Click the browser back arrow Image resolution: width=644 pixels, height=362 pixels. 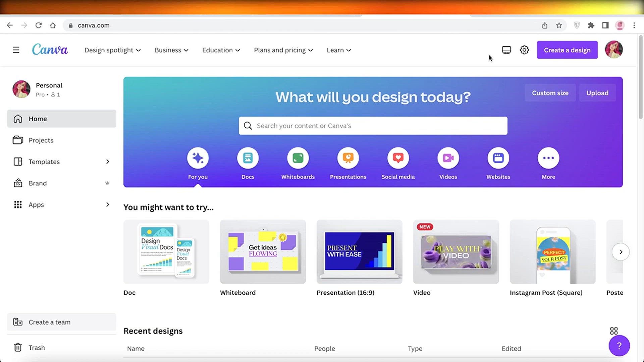click(10, 25)
